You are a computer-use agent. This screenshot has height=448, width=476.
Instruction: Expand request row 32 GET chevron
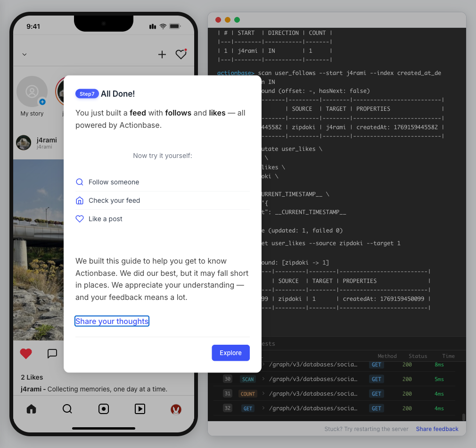(263, 408)
